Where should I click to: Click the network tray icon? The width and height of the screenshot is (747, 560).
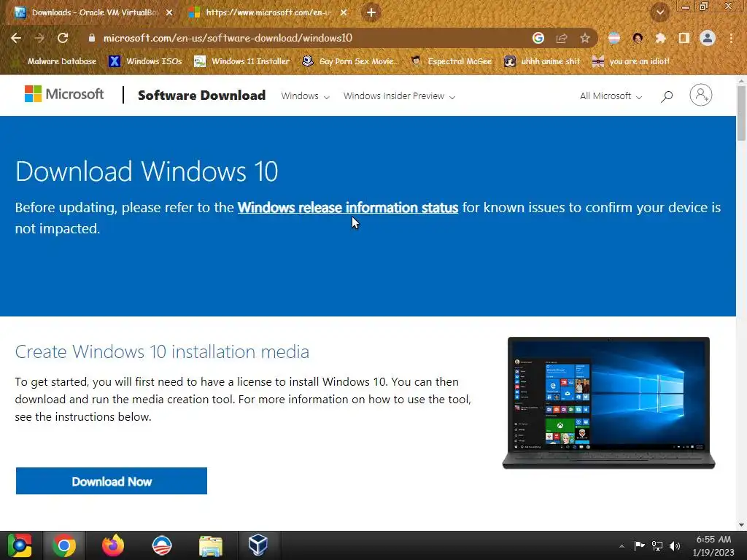pos(657,545)
